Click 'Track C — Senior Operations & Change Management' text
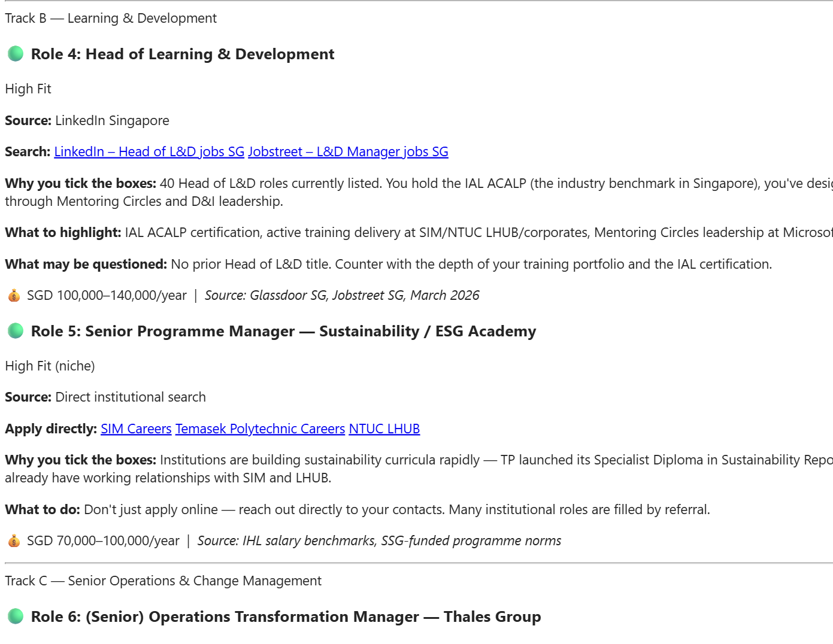Viewport: 833px width, 644px height. click(163, 581)
